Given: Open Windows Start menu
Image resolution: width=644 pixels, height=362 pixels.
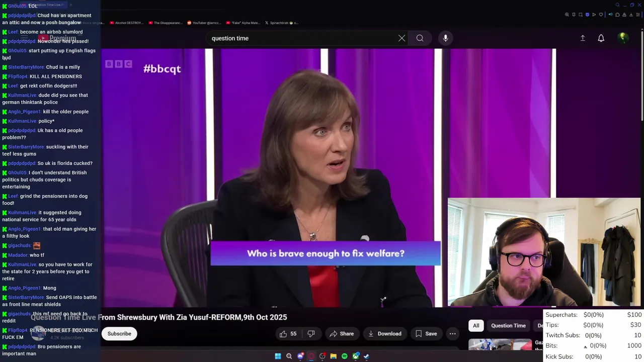Looking at the screenshot, I should pos(278,356).
